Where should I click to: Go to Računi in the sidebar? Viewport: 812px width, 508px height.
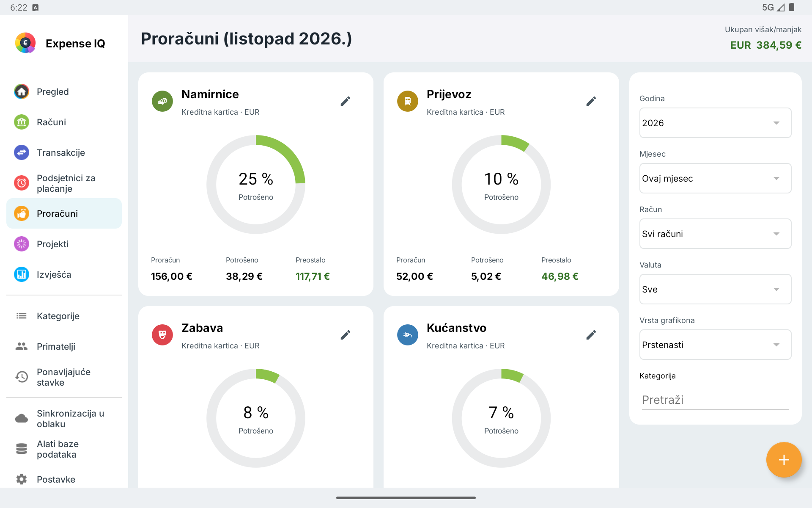point(64,122)
